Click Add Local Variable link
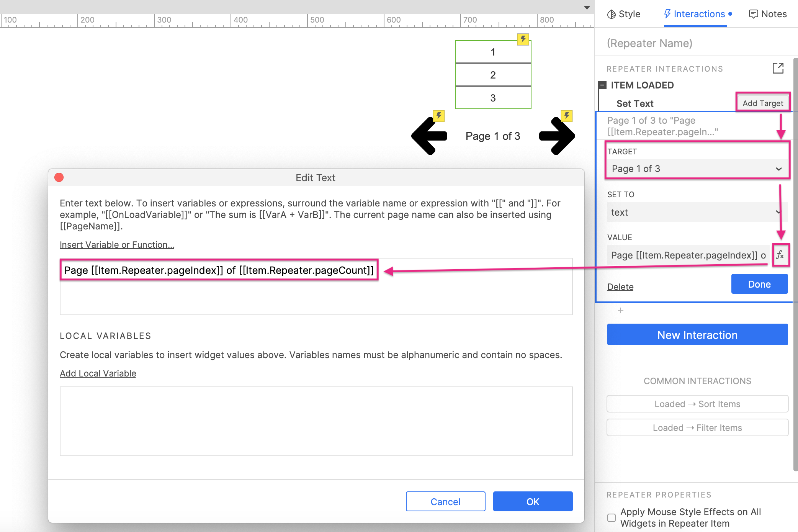The width and height of the screenshot is (798, 532). point(98,373)
